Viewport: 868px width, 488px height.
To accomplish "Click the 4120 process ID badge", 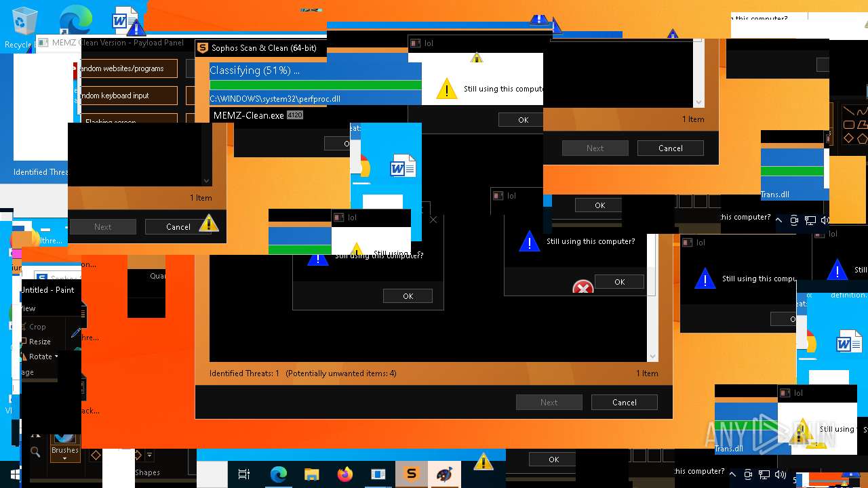I will click(x=295, y=115).
